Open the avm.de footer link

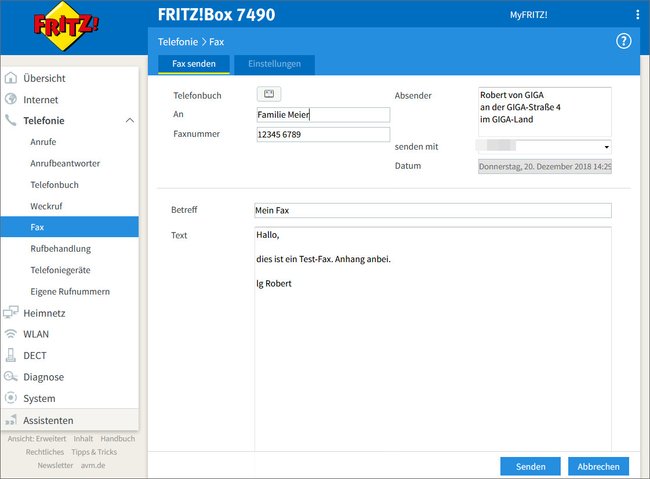[x=93, y=465]
